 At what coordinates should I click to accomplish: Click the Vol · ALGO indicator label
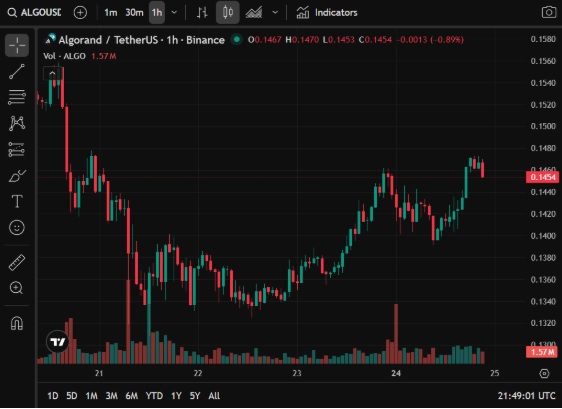click(65, 56)
